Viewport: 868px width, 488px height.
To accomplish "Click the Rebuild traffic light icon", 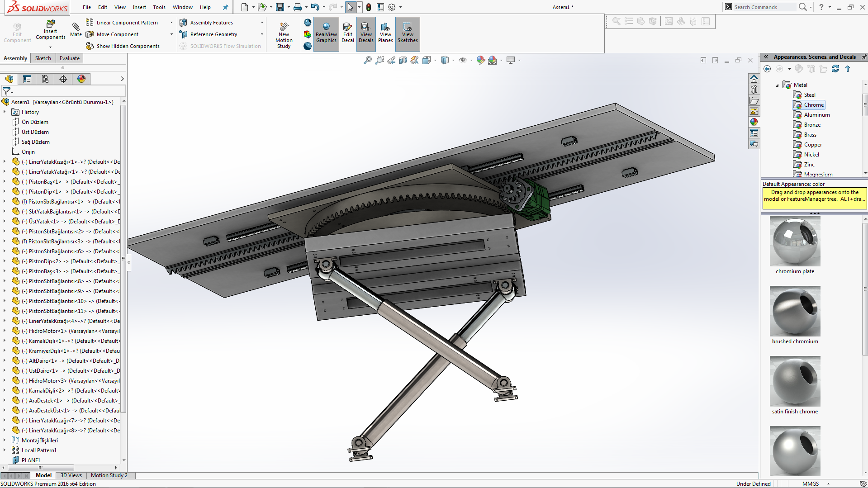I will (369, 7).
